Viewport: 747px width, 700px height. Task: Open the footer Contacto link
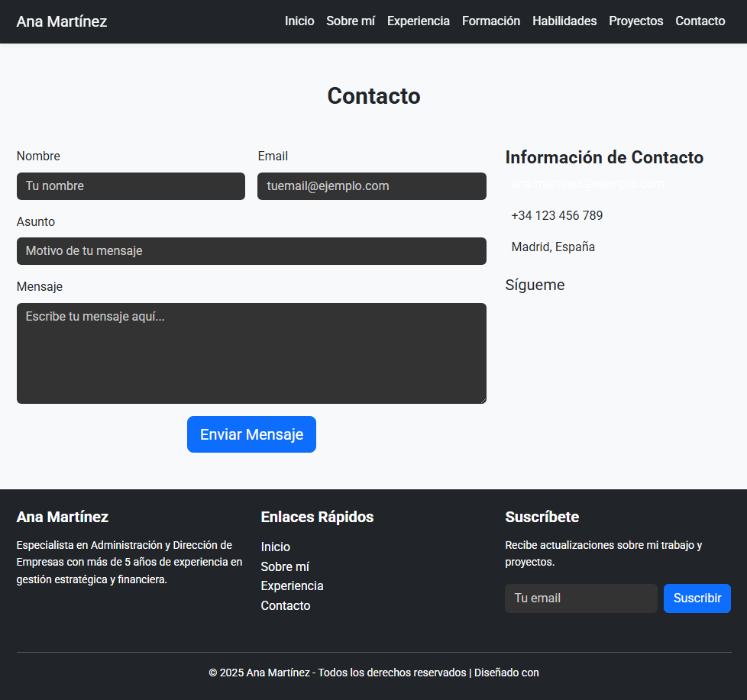click(x=286, y=606)
